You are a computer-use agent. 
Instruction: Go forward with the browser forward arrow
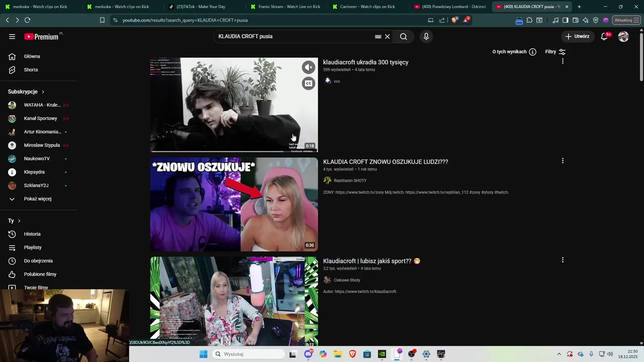point(17,20)
